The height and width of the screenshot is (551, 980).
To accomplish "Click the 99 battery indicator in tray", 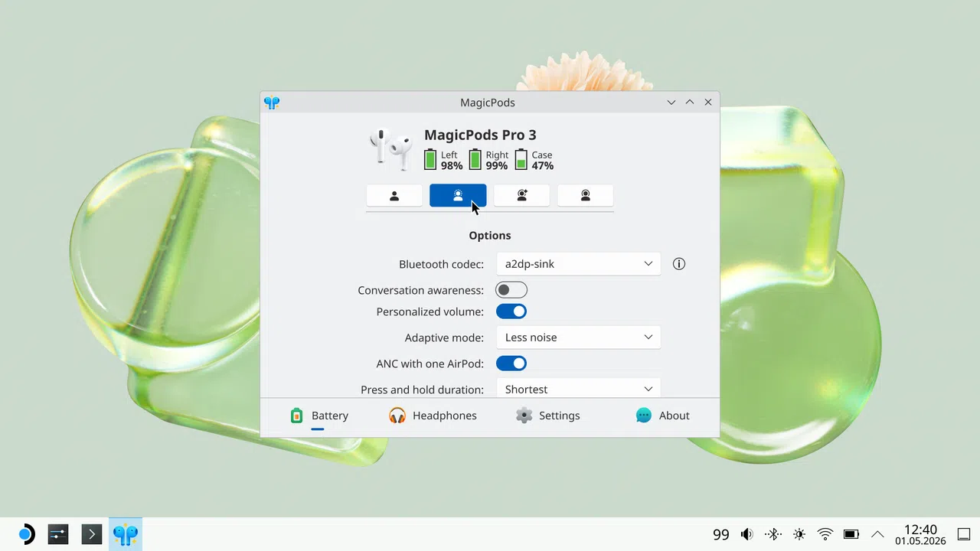I will click(721, 535).
